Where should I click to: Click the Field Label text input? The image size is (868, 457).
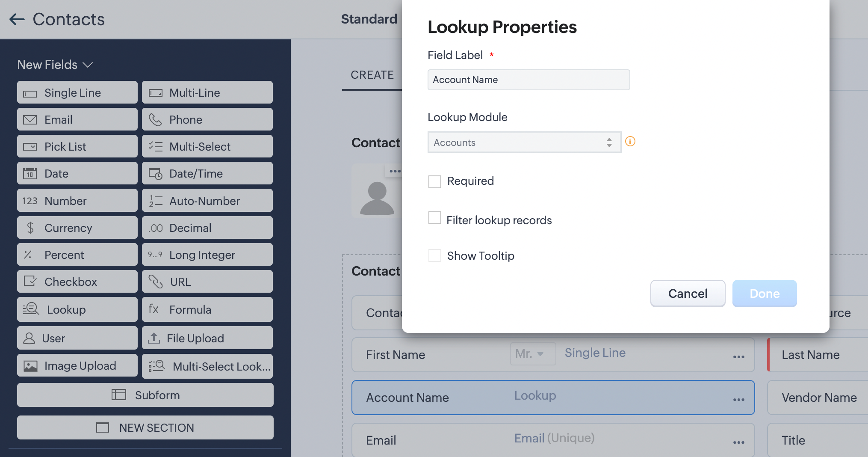[x=528, y=80]
